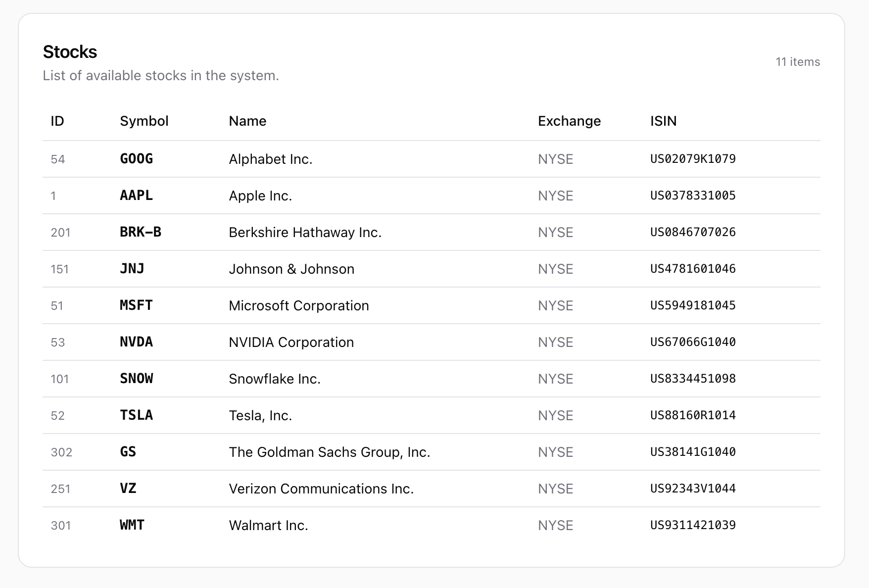The width and height of the screenshot is (869, 588).
Task: Click ID 54 in GOOG row
Action: tap(58, 159)
